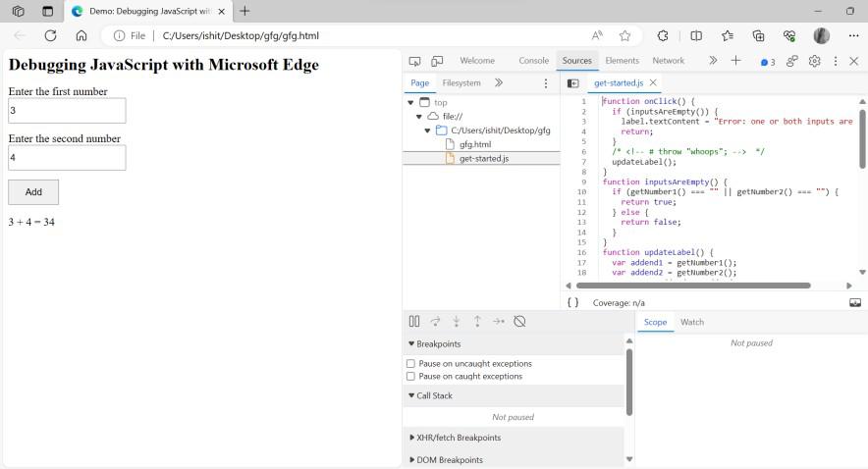The width and height of the screenshot is (868, 469).
Task: Click the second number input field
Action: pyautogui.click(x=67, y=158)
